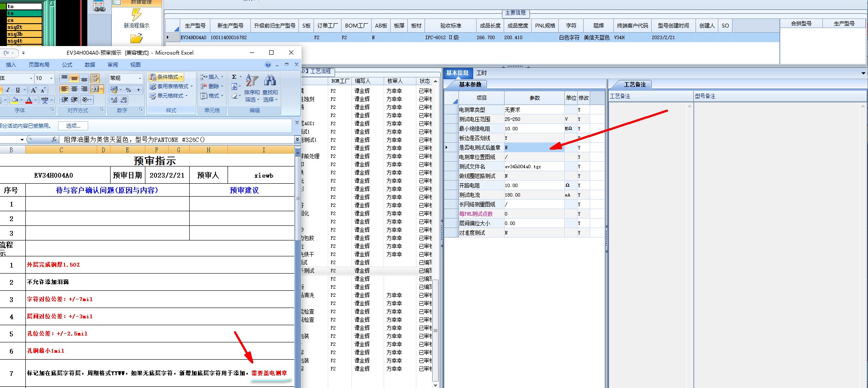
Task: Decrease decimal places
Action: [123, 100]
